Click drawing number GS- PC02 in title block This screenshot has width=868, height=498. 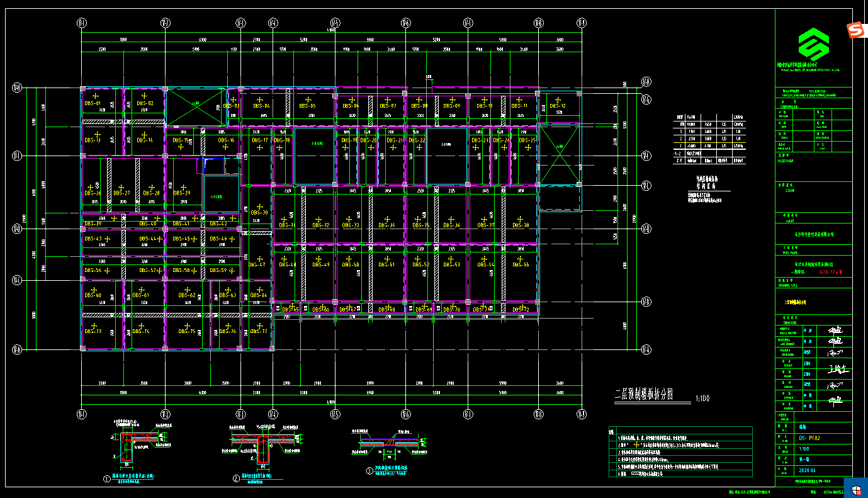(809, 437)
